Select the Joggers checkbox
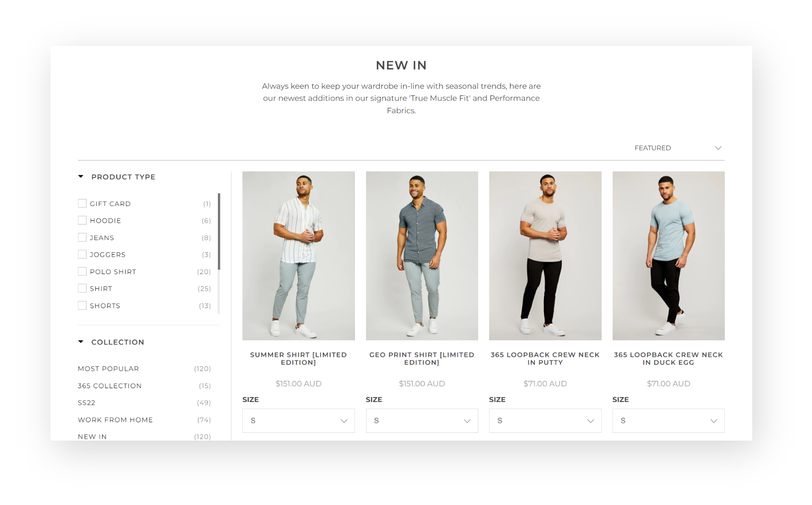The width and height of the screenshot is (812, 505). click(82, 254)
